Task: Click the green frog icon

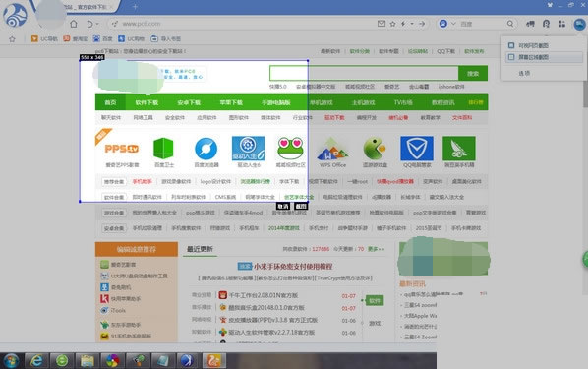Action: (290, 149)
